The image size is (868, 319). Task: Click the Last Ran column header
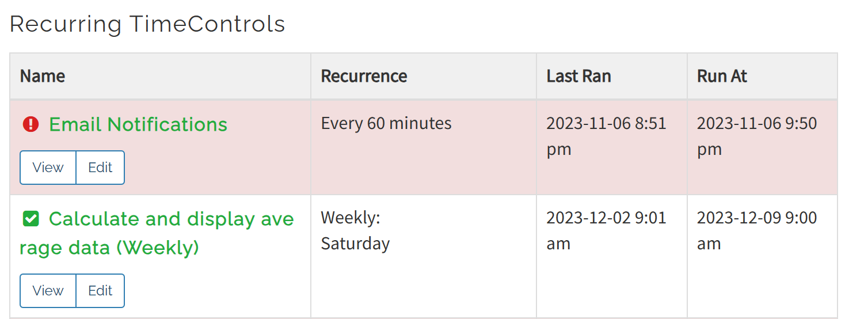coord(578,76)
